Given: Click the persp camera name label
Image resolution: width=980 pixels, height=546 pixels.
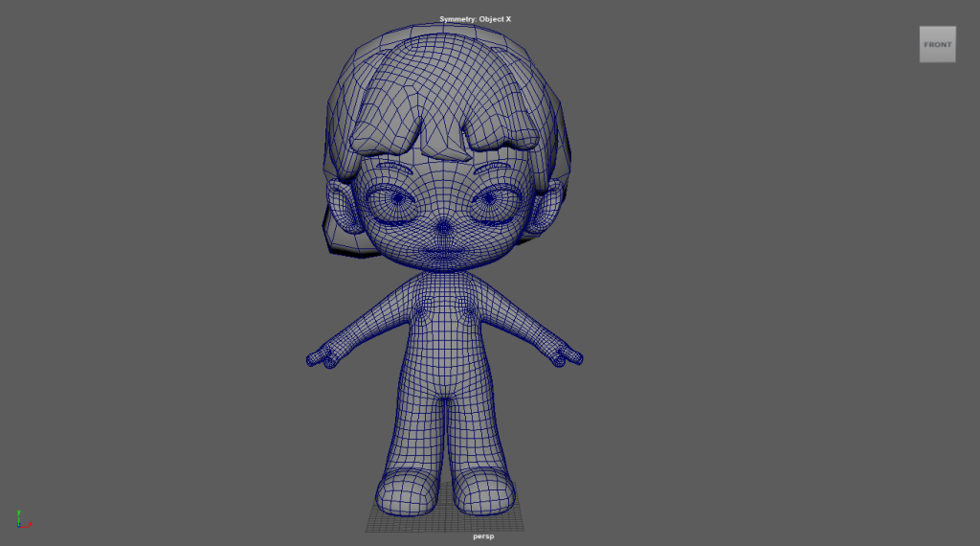Looking at the screenshot, I should [x=483, y=536].
